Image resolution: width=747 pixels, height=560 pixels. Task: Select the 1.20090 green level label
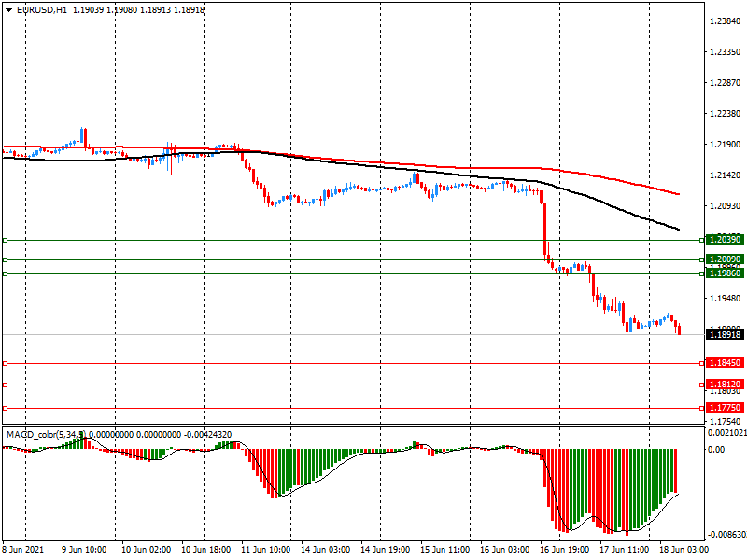coord(725,259)
